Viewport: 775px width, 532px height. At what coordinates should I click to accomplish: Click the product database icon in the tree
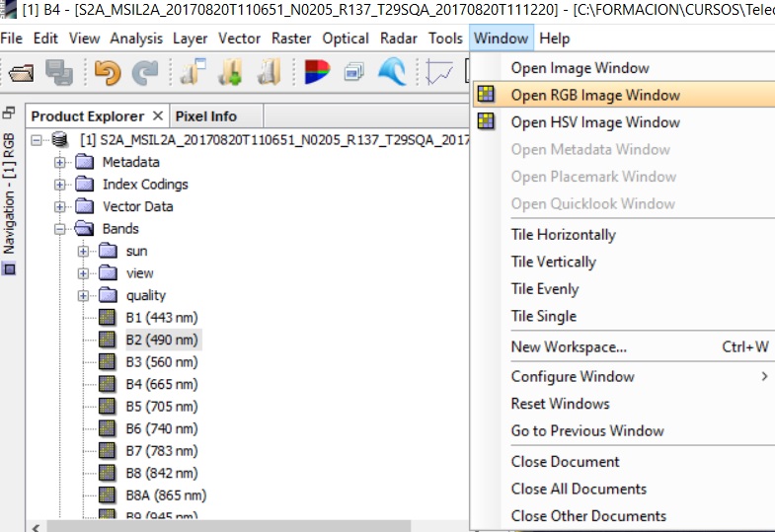60,140
